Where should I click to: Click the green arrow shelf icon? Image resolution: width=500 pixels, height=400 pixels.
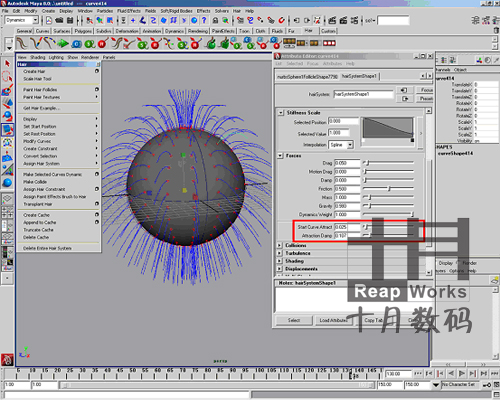tap(62, 43)
